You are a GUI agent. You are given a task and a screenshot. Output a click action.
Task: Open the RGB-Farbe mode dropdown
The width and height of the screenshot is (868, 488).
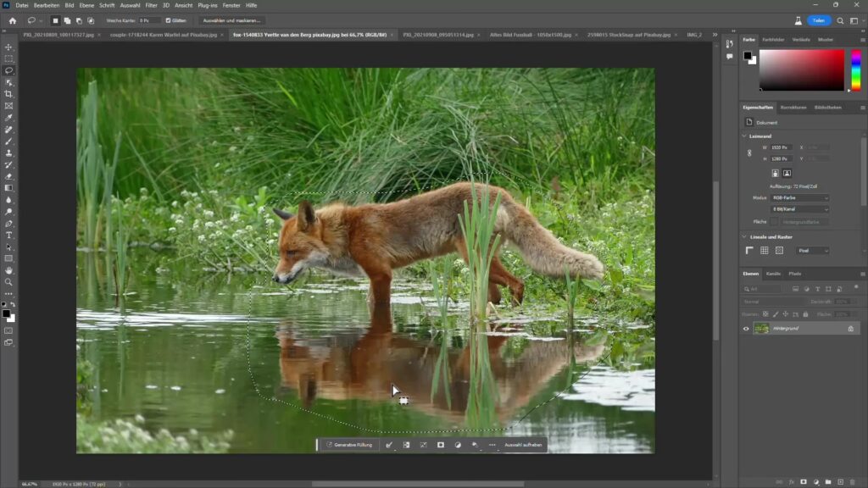(799, 197)
